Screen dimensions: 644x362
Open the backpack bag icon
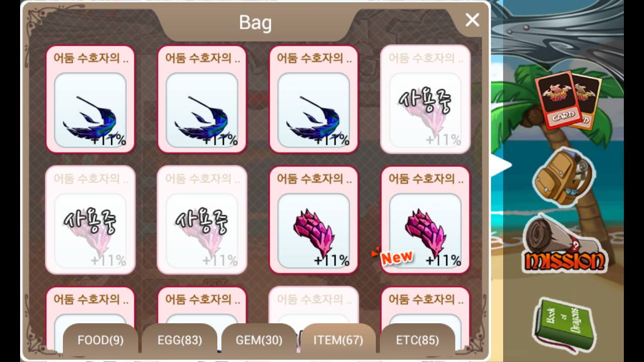[563, 176]
